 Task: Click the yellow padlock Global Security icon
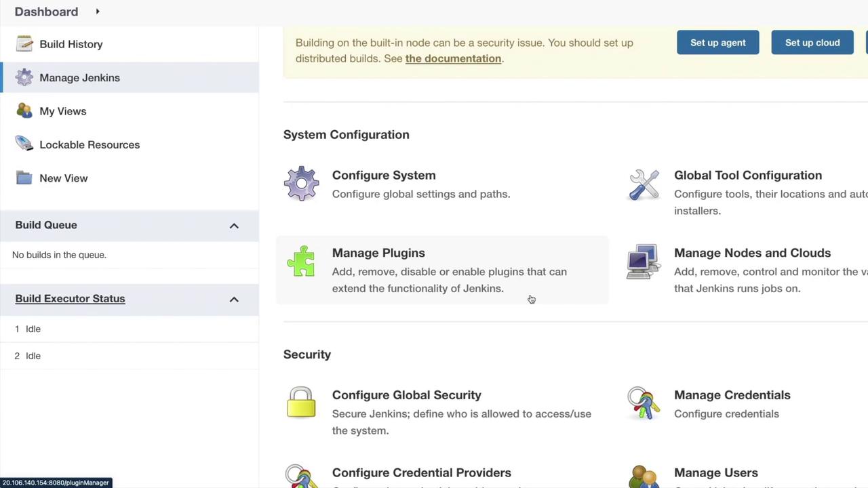point(301,403)
